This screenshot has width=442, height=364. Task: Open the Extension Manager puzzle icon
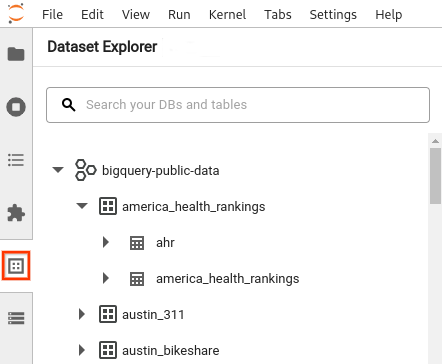click(x=16, y=213)
